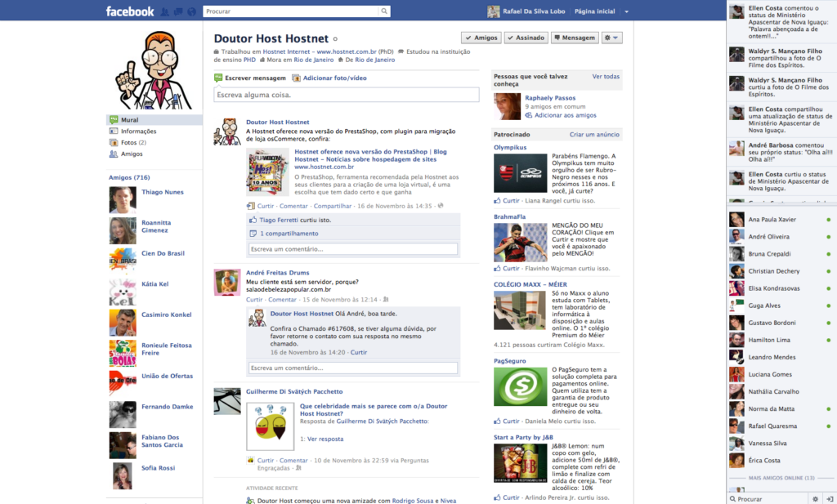Image resolution: width=837 pixels, height=504 pixels.
Task: Open Doutor Host's large profile picture
Action: [x=154, y=69]
